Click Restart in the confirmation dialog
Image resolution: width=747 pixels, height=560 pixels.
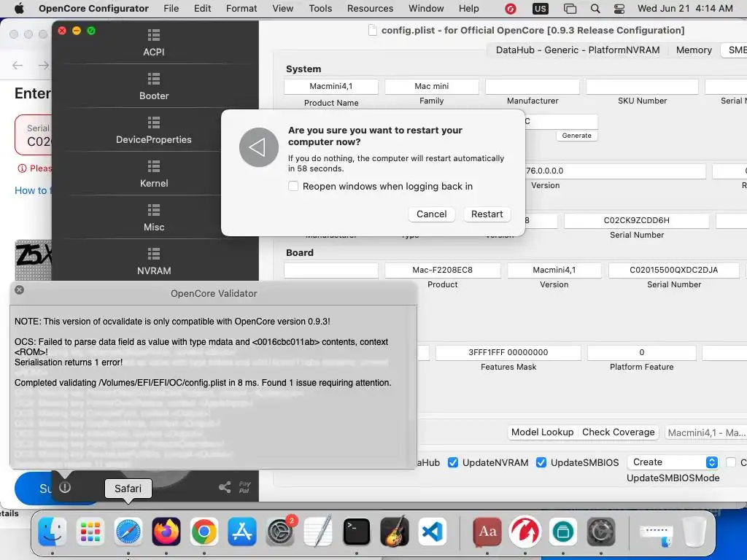487,214
